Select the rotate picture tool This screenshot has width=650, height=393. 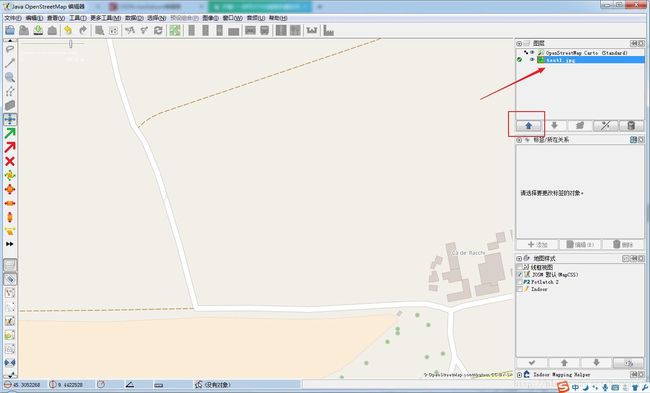click(x=10, y=175)
